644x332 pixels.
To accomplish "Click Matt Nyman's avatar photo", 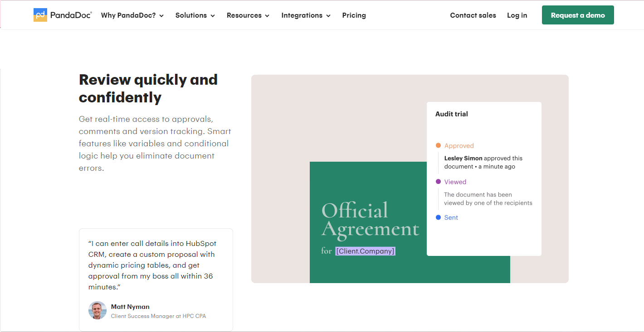I will [x=98, y=310].
